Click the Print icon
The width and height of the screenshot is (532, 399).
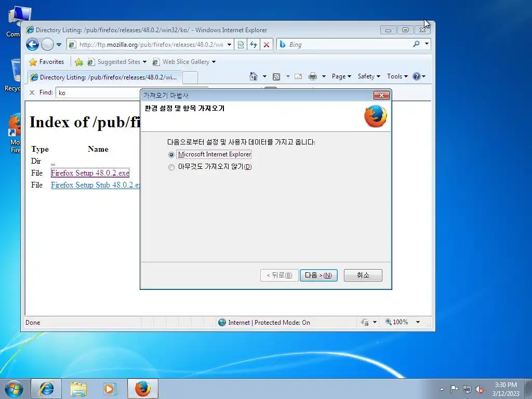coord(312,76)
